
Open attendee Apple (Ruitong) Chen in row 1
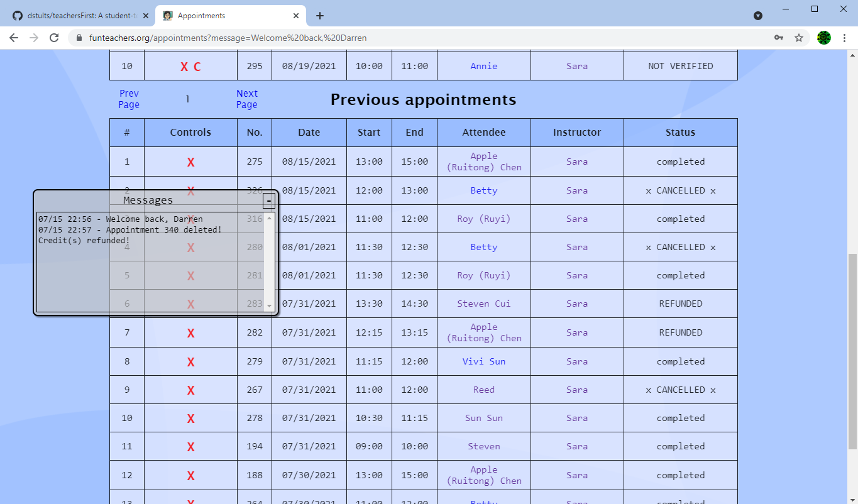coord(484,162)
